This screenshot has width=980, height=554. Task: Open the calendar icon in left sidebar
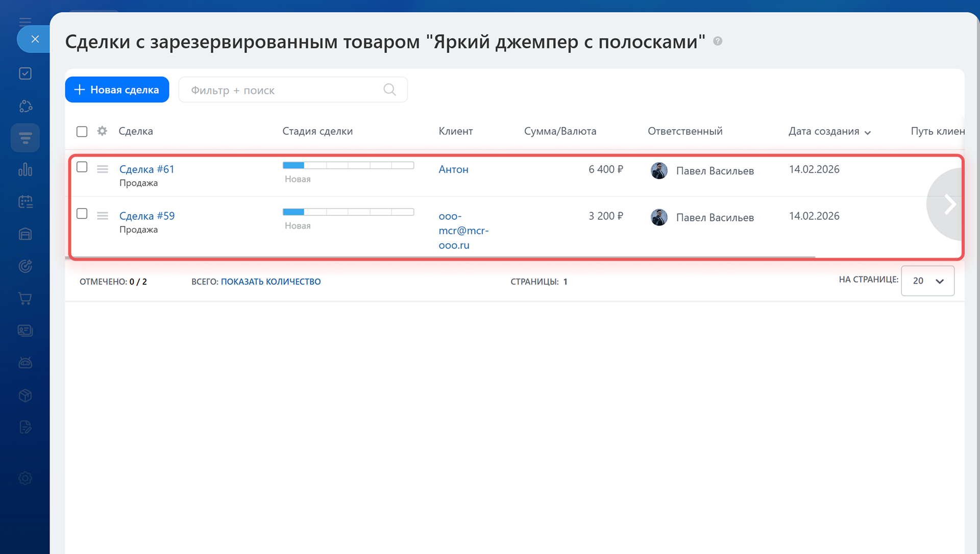(25, 202)
